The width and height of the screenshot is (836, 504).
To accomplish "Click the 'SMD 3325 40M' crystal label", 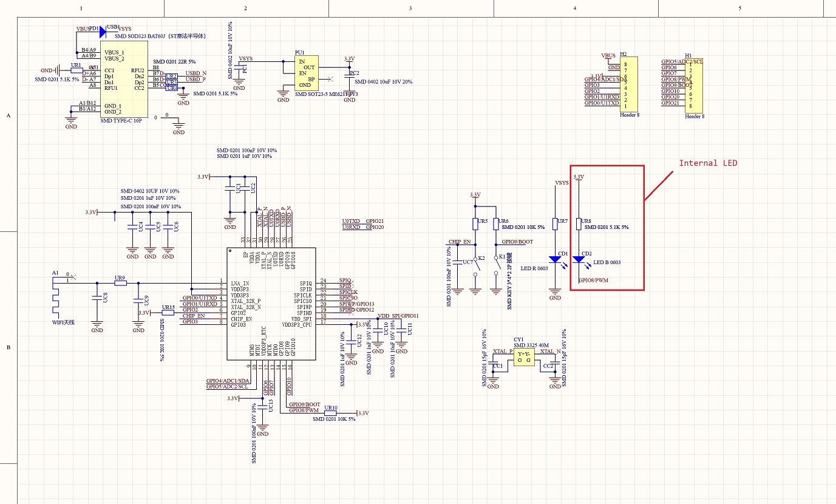I will pyautogui.click(x=532, y=346).
